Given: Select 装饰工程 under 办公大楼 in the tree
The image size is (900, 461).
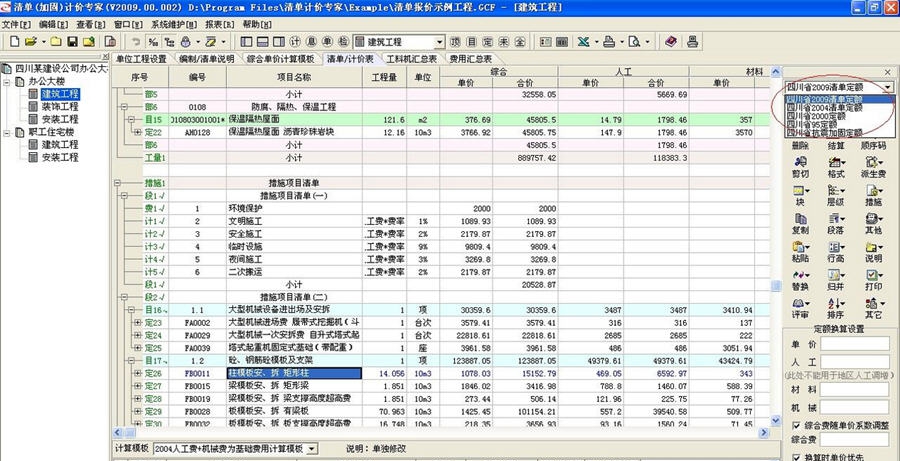Looking at the screenshot, I should click(59, 106).
